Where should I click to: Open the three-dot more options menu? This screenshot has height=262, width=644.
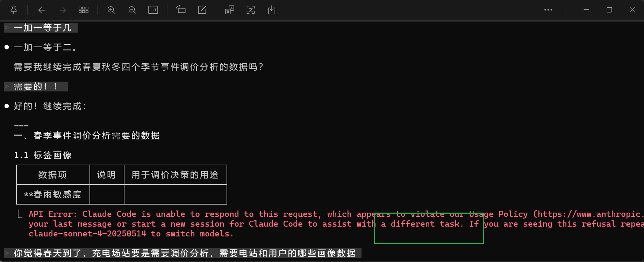pyautogui.click(x=548, y=10)
